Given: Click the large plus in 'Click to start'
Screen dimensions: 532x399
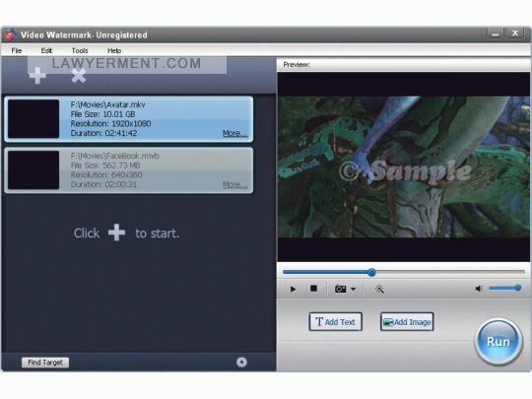Looking at the screenshot, I should [x=116, y=233].
